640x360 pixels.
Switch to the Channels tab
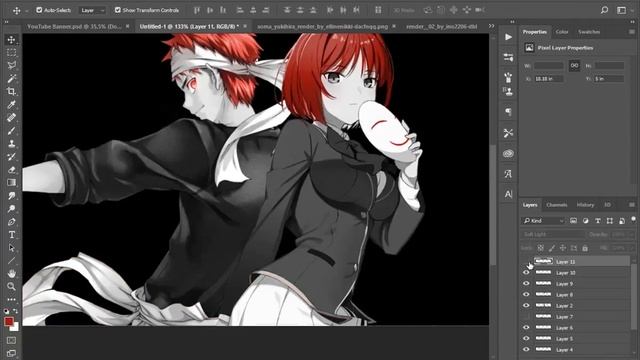click(557, 205)
